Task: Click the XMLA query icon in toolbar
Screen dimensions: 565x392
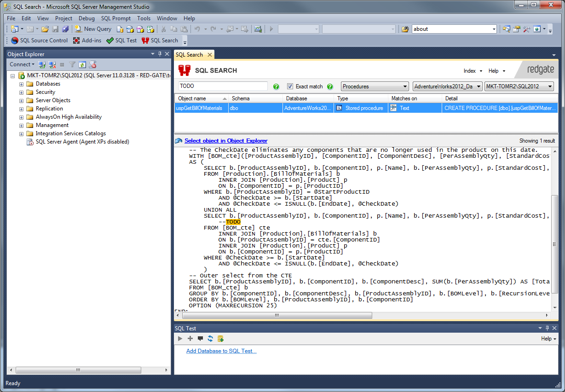Action: click(x=150, y=29)
